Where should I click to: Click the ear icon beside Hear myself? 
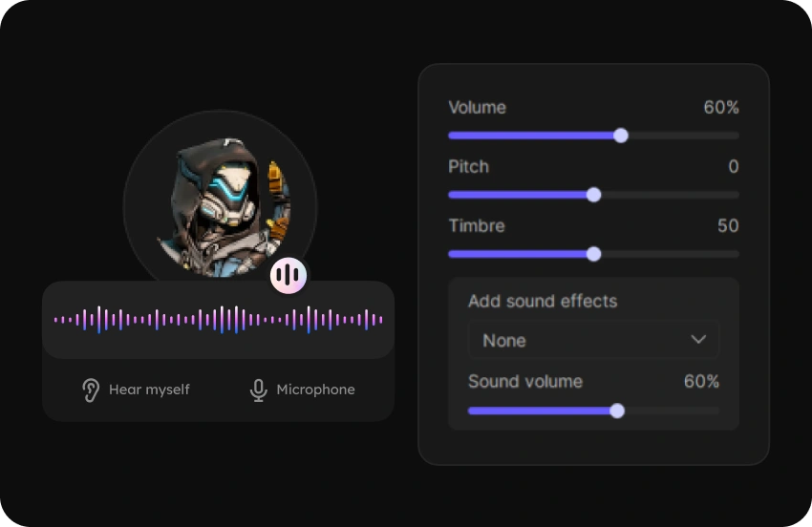click(x=91, y=390)
